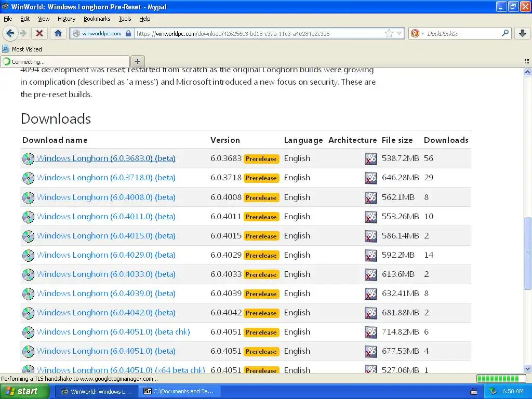This screenshot has height=399, width=532.
Task: Switch to the WinWorld taskbar button
Action: tap(96, 391)
